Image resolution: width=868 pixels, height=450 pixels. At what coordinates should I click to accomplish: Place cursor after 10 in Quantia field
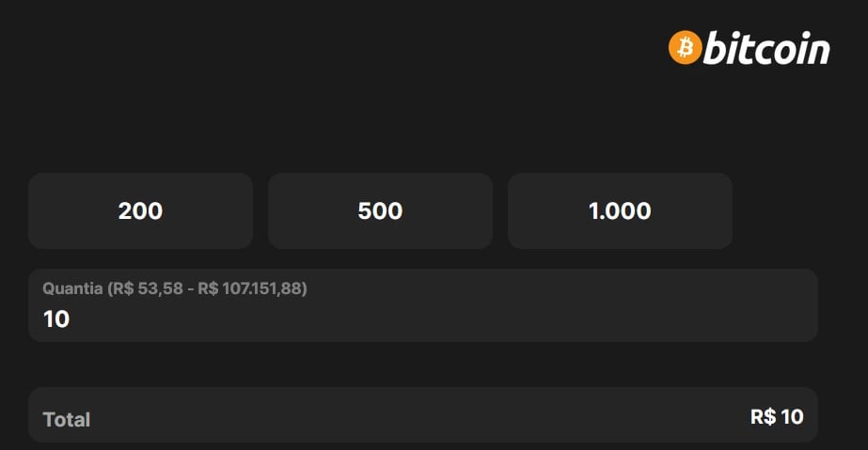[x=71, y=319]
